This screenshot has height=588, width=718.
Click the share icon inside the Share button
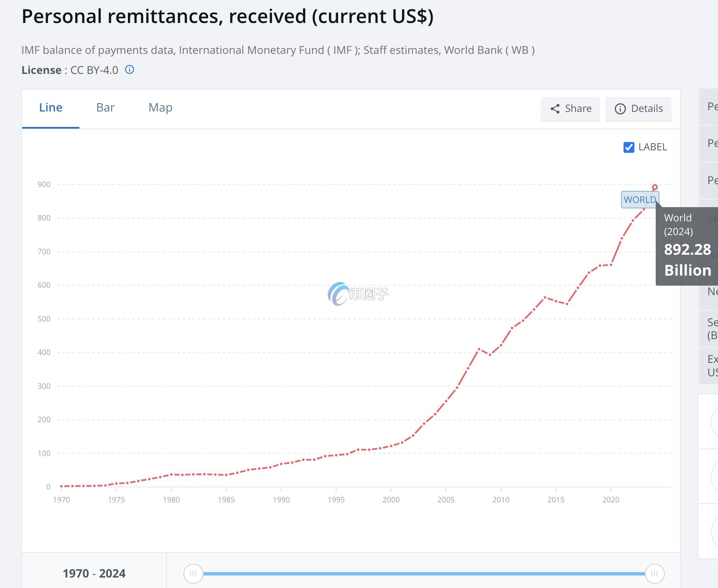pyautogui.click(x=555, y=109)
